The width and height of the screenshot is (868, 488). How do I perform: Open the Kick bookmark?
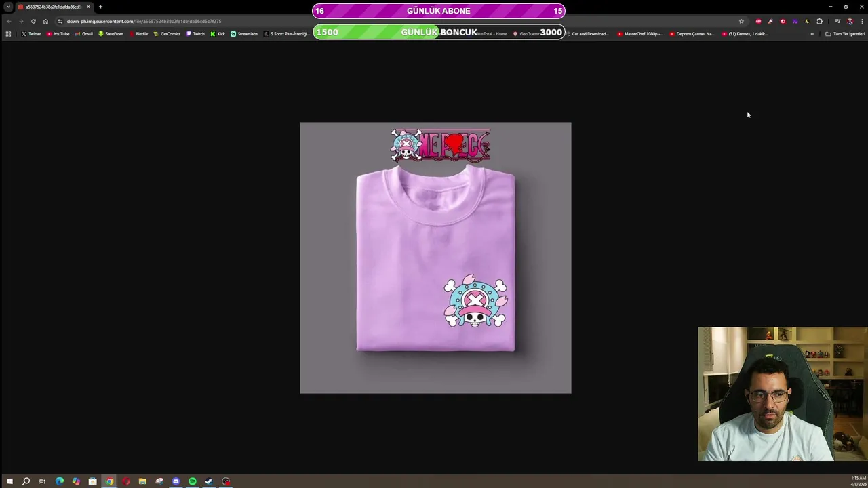tap(218, 33)
